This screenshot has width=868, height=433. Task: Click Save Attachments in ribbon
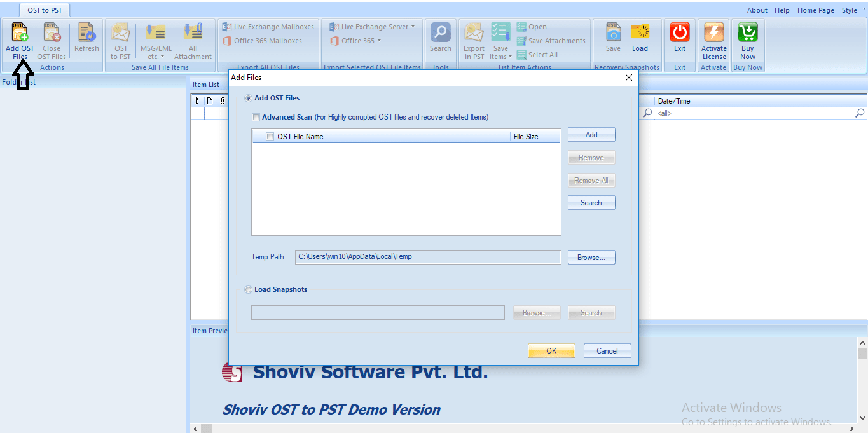(551, 41)
